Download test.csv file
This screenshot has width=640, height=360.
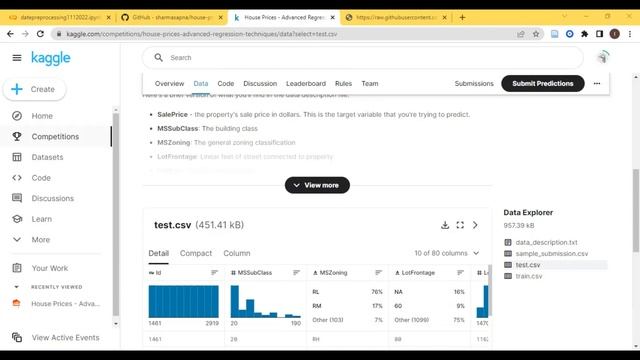click(x=445, y=225)
